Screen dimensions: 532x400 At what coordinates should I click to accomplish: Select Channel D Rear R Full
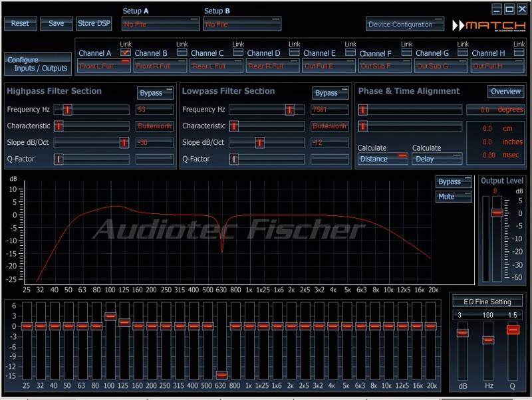[273, 66]
